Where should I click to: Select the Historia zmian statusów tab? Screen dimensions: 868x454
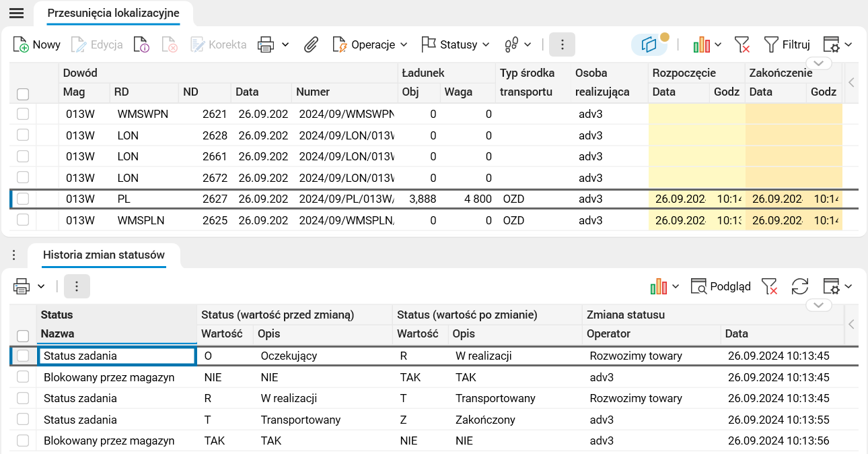pos(104,255)
